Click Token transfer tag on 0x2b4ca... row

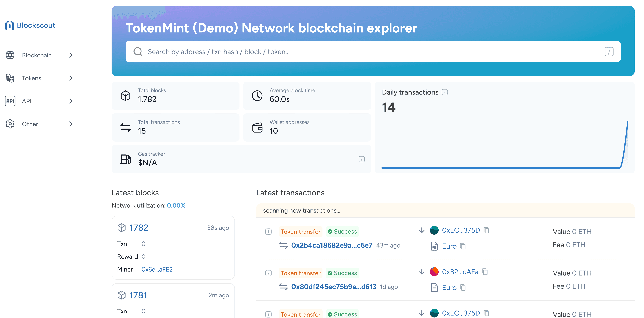coord(301,231)
